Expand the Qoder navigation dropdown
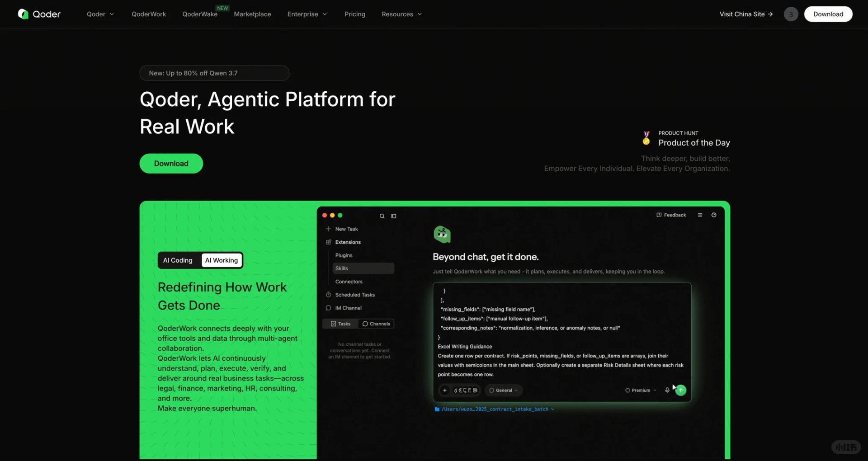 pos(100,14)
